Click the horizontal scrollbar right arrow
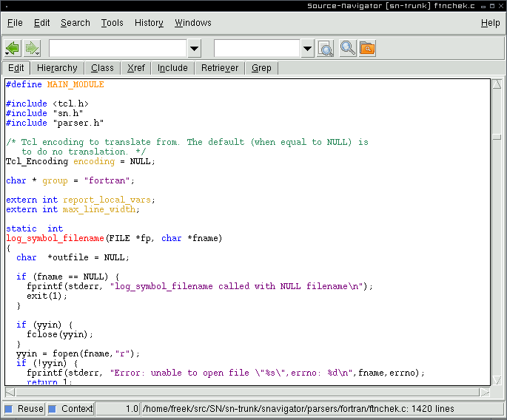This screenshot has height=420, width=507. tap(486, 391)
